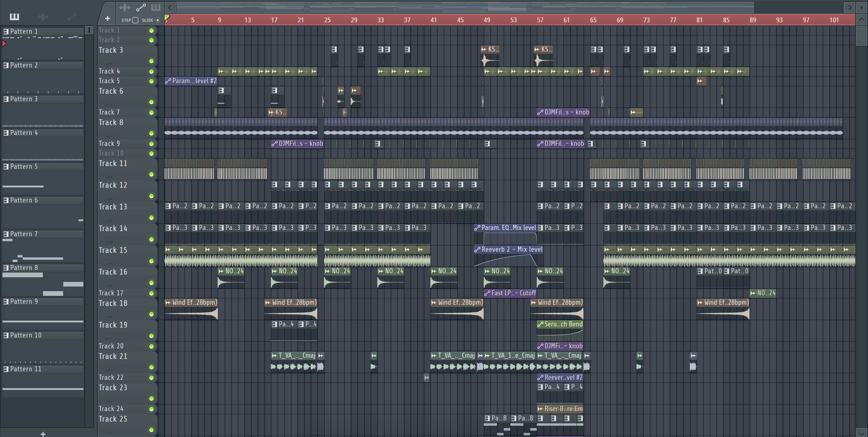Select Pattern 8 in the picker

pyautogui.click(x=43, y=268)
